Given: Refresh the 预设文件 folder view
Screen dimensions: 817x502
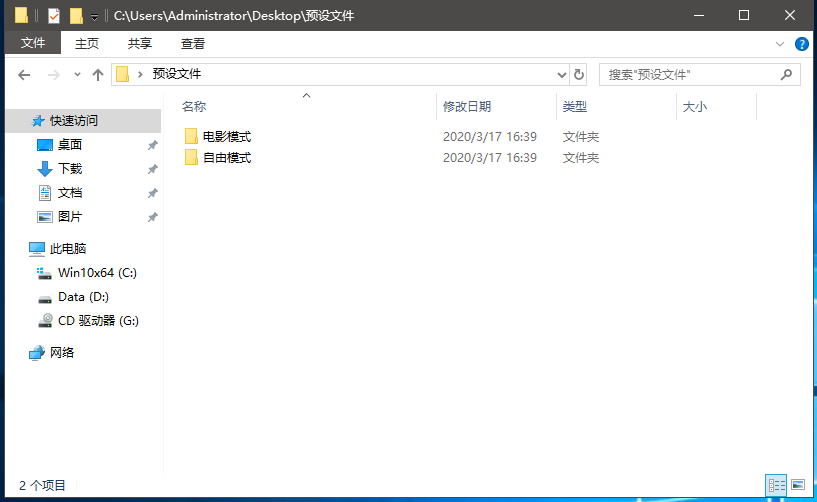Looking at the screenshot, I should click(x=579, y=75).
